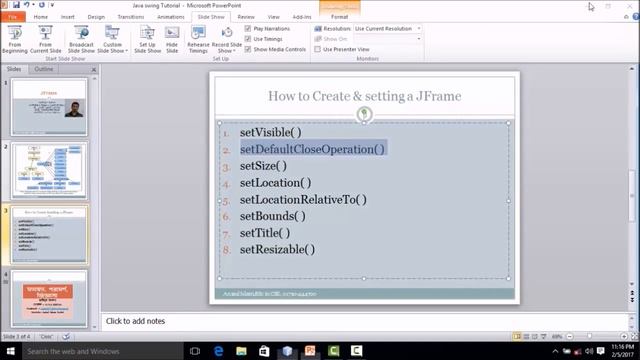Enable Use Presenter View checkbox
The height and width of the screenshot is (360, 640).
(318, 49)
